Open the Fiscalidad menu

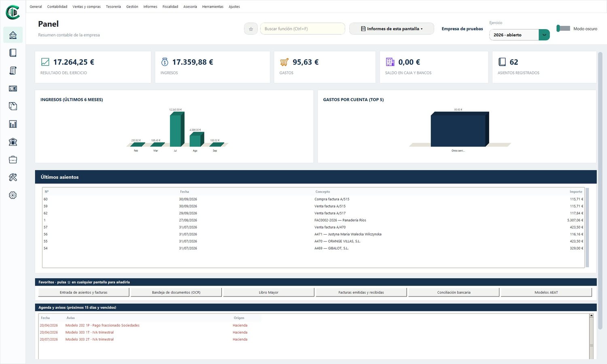pyautogui.click(x=170, y=6)
